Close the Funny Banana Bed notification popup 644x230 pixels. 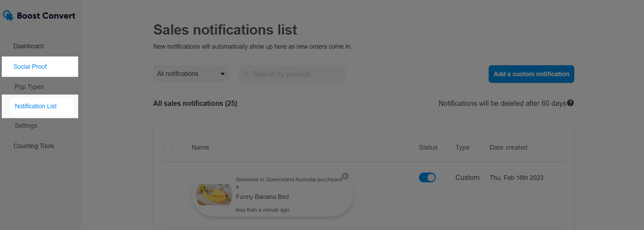[345, 176]
